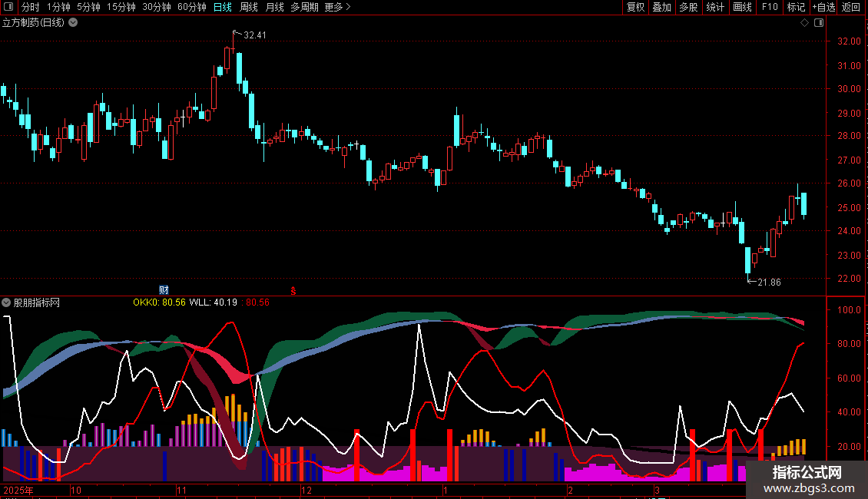Expand the 更多 periods menu

337,7
